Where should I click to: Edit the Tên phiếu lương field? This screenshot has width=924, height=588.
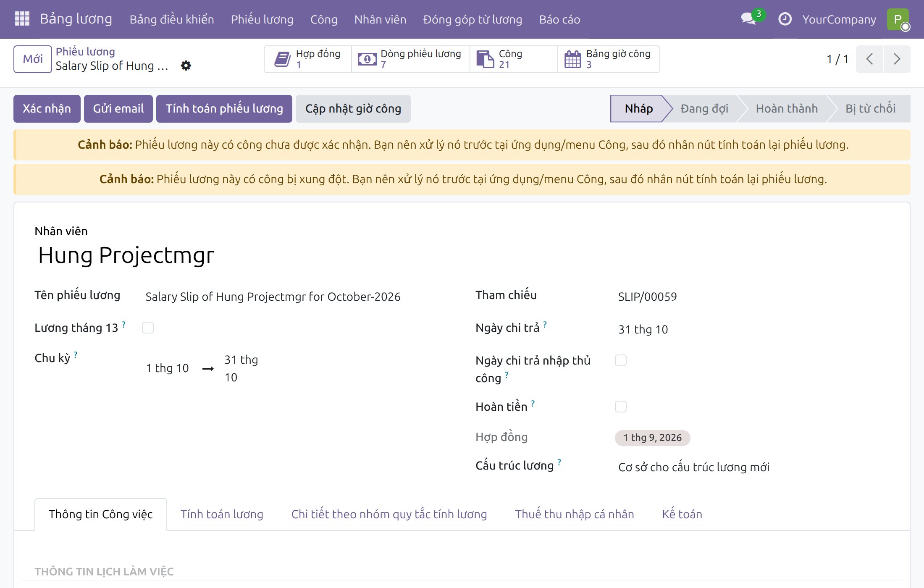(296, 297)
